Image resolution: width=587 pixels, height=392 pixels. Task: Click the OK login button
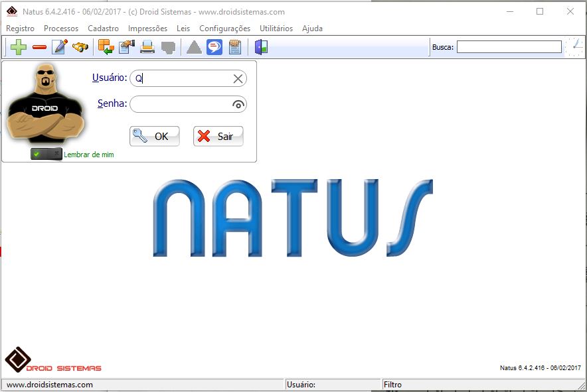[x=155, y=136]
